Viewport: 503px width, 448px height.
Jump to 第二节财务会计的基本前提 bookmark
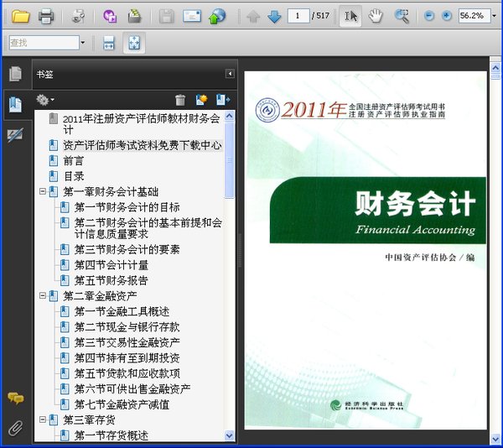(x=148, y=228)
